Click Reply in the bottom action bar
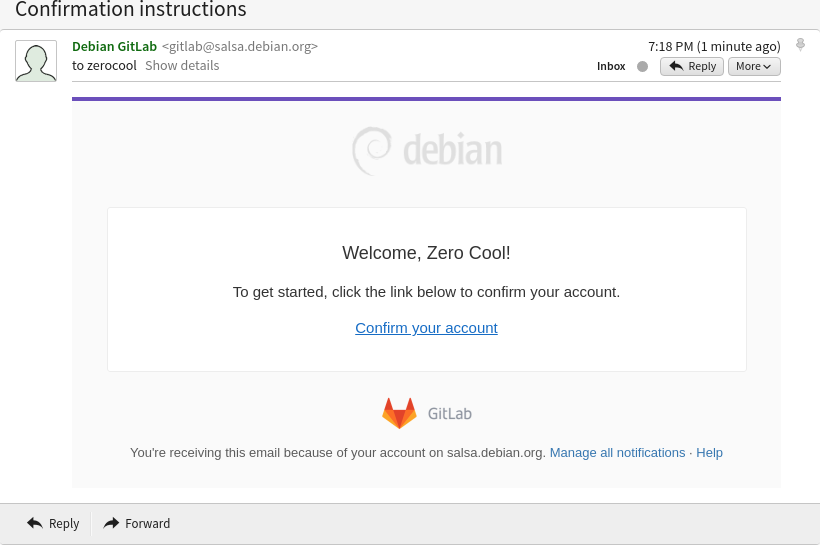 point(54,524)
